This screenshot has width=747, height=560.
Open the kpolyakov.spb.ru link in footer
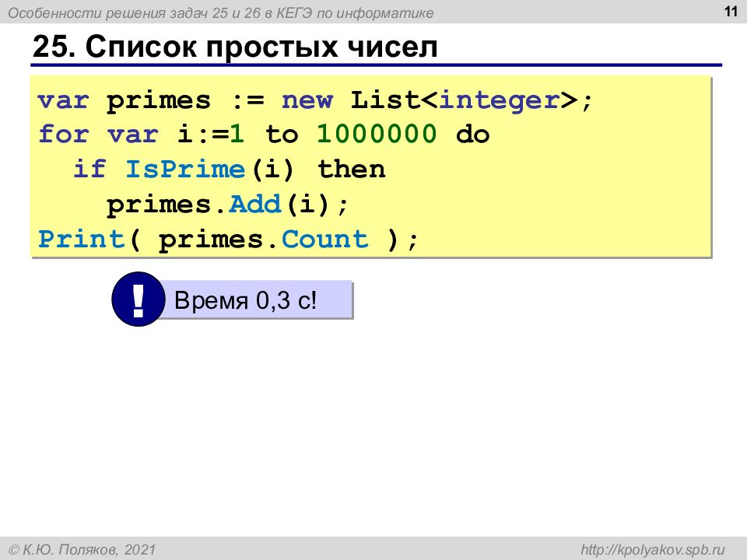click(652, 549)
